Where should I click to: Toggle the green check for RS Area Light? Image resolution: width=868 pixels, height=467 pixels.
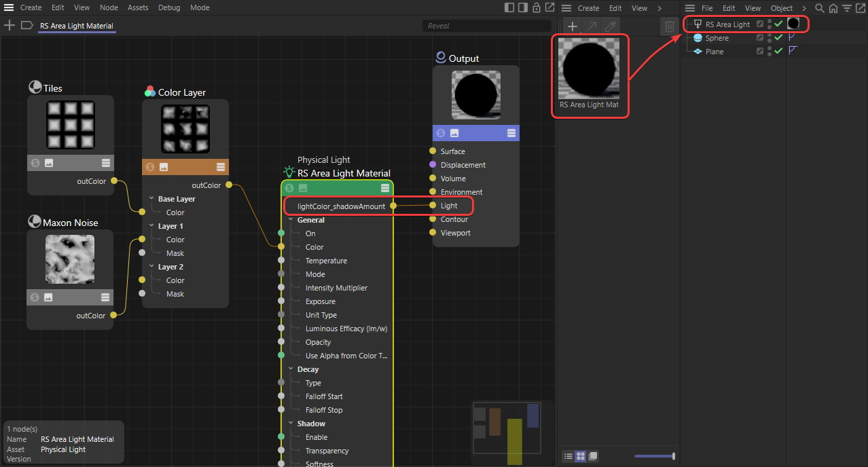[778, 24]
